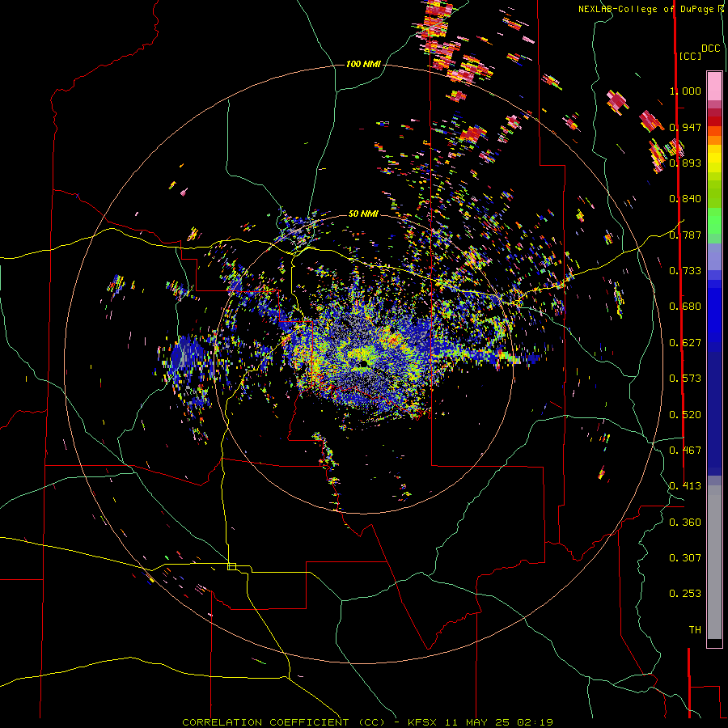Click the 1.000 value on the color scale
Viewport: 728px width, 728px height.
point(685,91)
